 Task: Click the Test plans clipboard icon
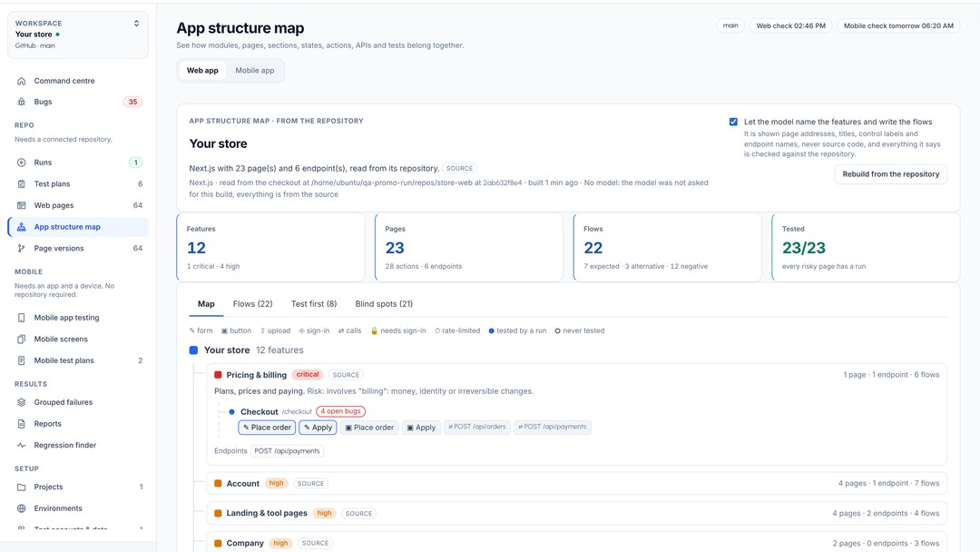point(21,183)
